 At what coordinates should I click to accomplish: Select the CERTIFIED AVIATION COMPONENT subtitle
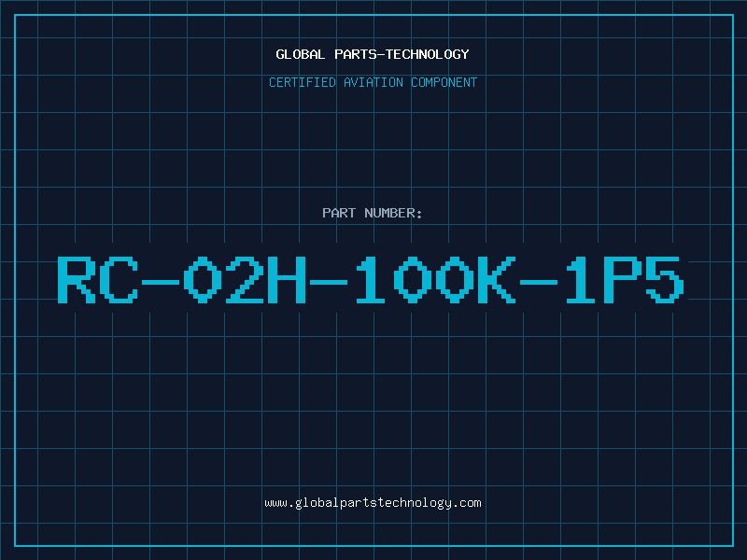(373, 82)
